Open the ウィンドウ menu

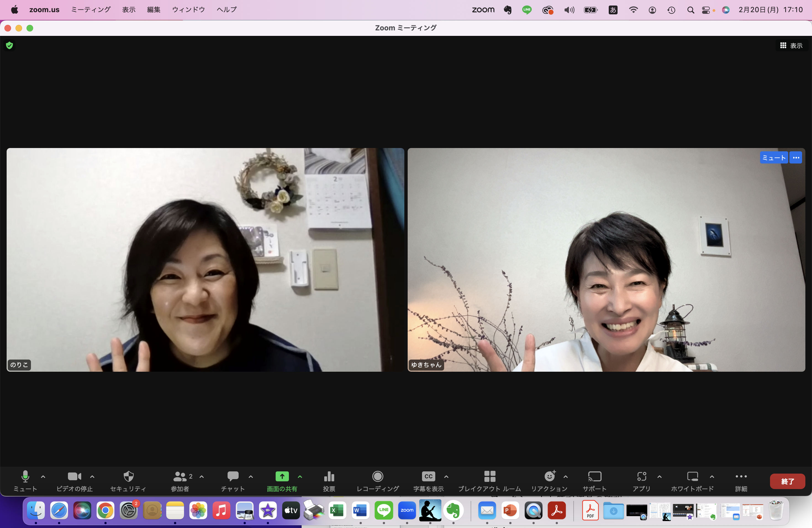(x=188, y=10)
